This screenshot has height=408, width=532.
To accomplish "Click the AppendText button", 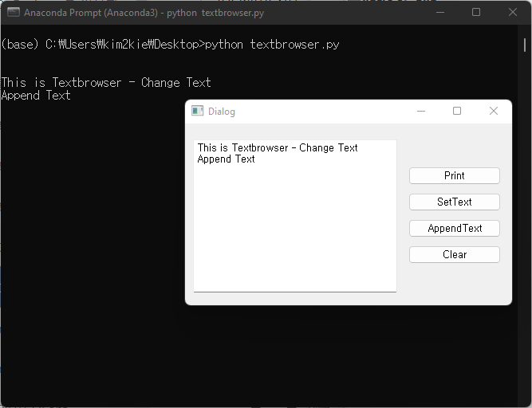I will 455,228.
